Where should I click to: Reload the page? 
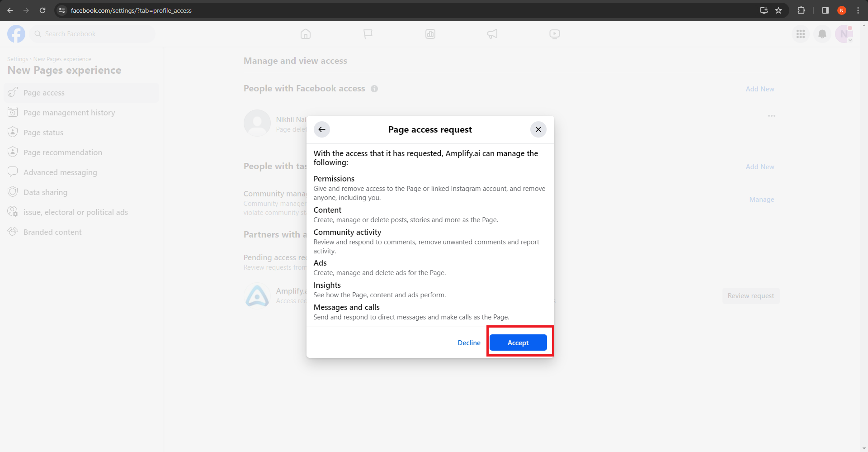[x=42, y=10]
